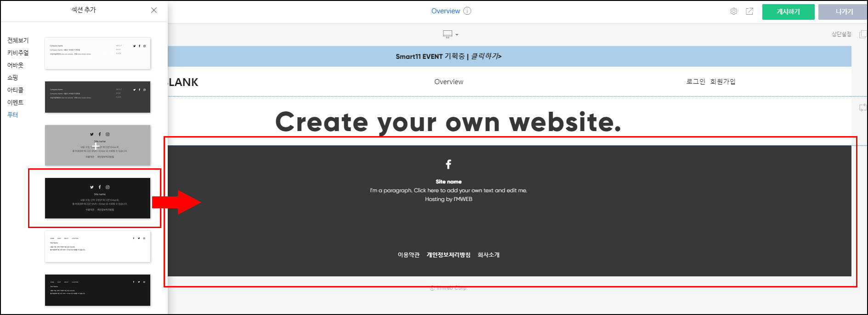Choose black left-aligned menu footer template
868x315 pixels.
[x=97, y=290]
